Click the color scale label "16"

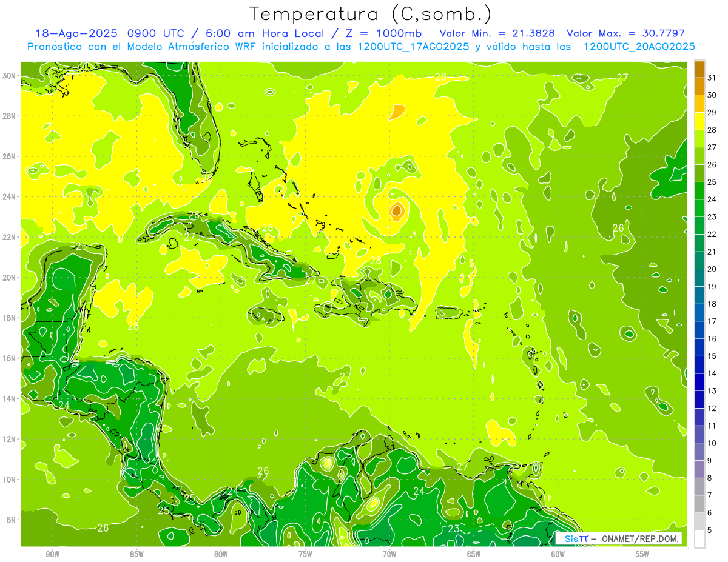[x=712, y=339]
